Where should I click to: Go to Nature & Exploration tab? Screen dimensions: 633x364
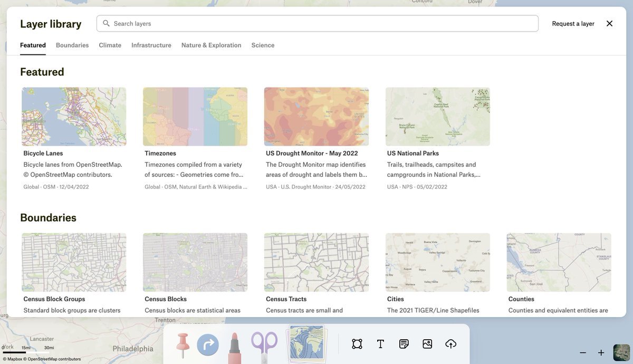(211, 45)
